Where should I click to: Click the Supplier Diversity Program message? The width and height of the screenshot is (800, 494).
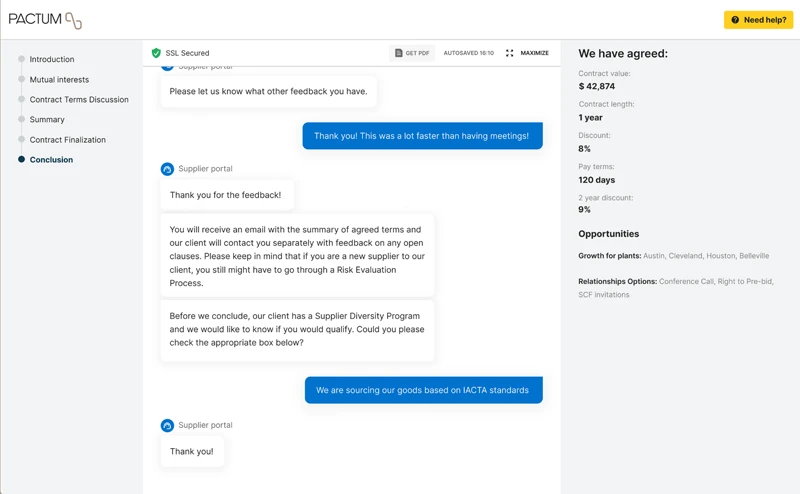click(x=297, y=329)
